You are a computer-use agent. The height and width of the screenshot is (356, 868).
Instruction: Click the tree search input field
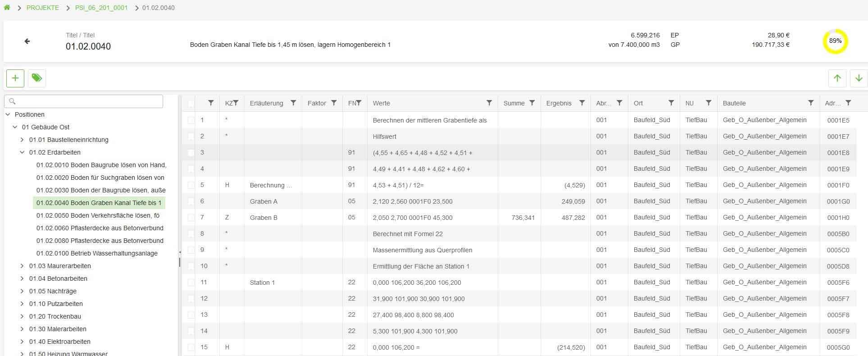point(83,101)
